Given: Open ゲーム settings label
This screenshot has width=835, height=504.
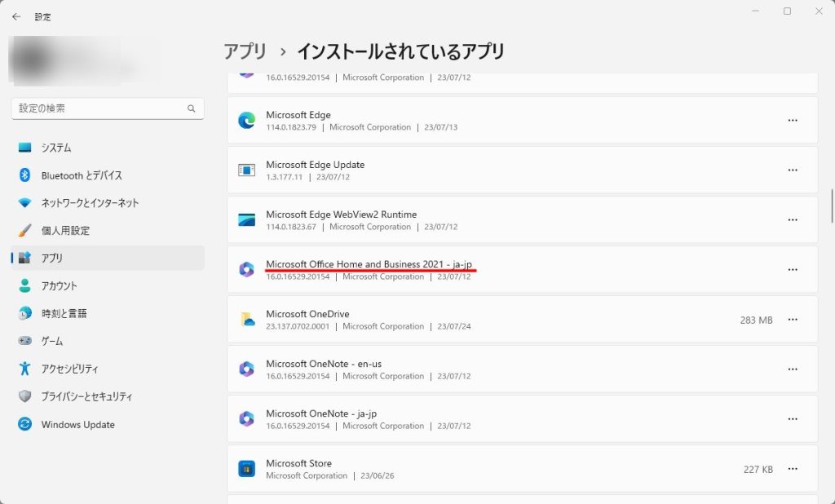Looking at the screenshot, I should coord(52,341).
